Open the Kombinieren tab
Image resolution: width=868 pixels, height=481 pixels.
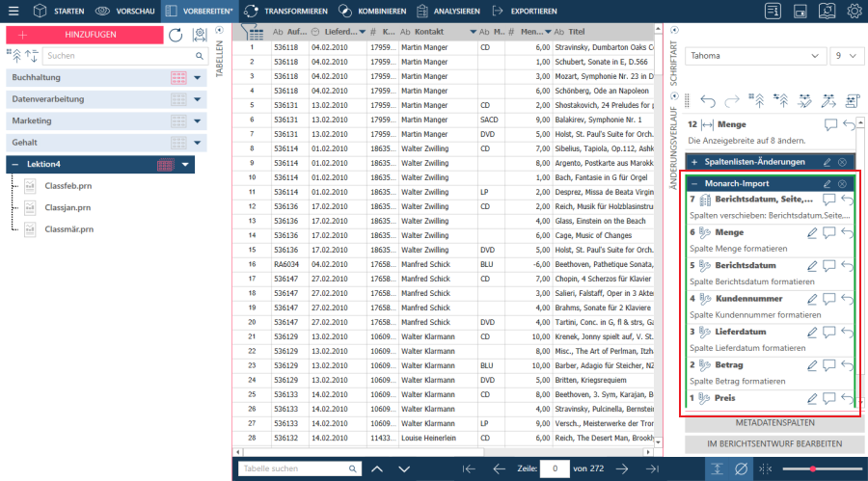tap(372, 11)
